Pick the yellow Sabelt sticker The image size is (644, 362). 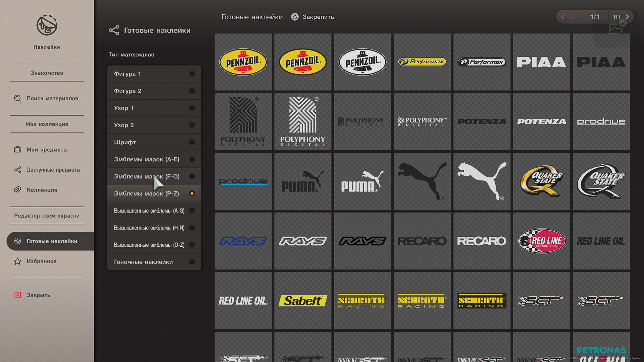tap(303, 301)
